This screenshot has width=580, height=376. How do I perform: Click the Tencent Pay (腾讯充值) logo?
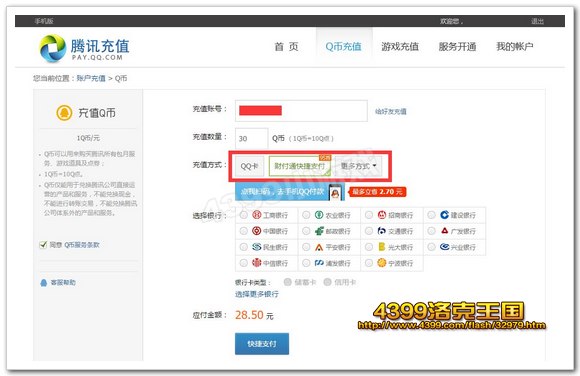[84, 48]
